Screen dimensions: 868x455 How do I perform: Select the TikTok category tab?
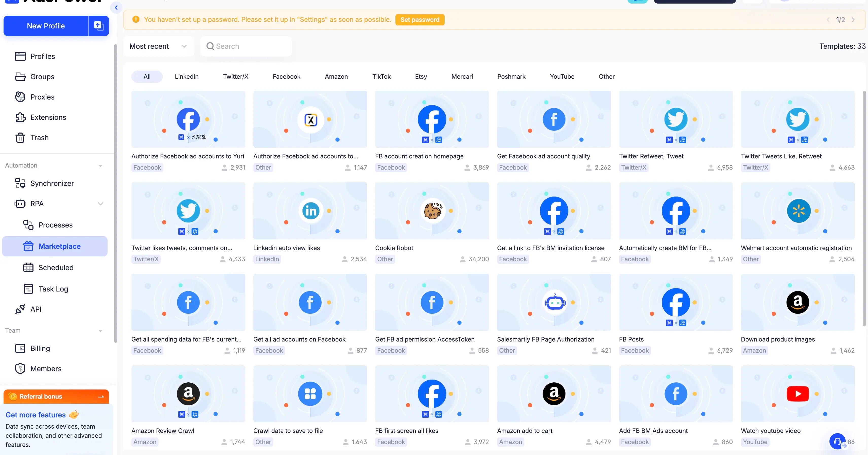tap(381, 77)
